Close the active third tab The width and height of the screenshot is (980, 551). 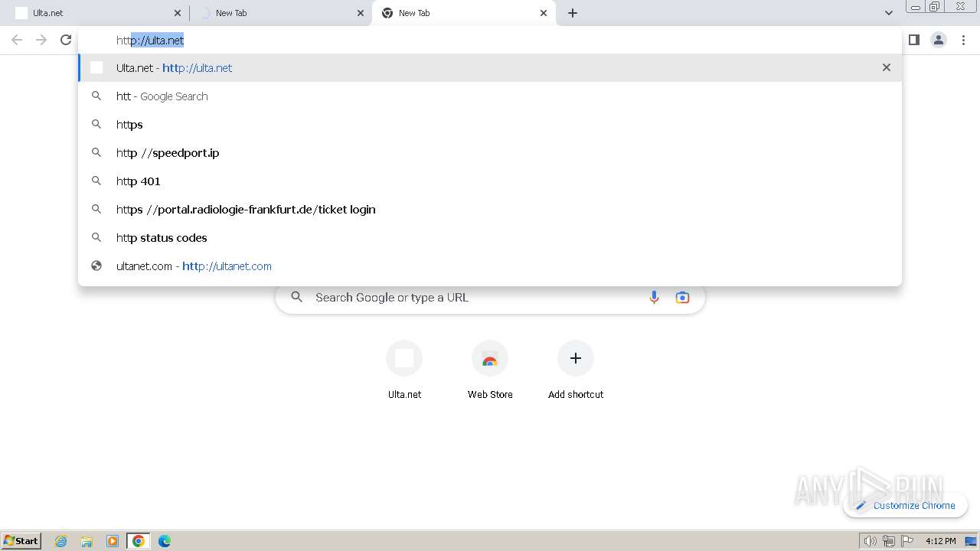click(544, 13)
